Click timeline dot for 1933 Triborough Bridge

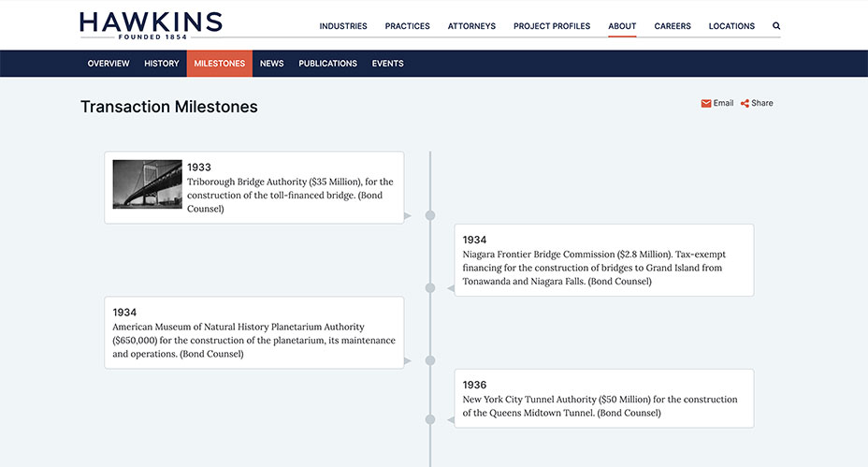430,215
